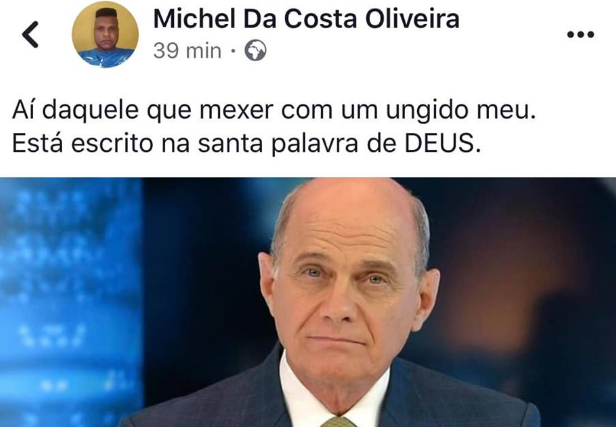
Task: Open the three-dot post options menu
Action: point(580,35)
